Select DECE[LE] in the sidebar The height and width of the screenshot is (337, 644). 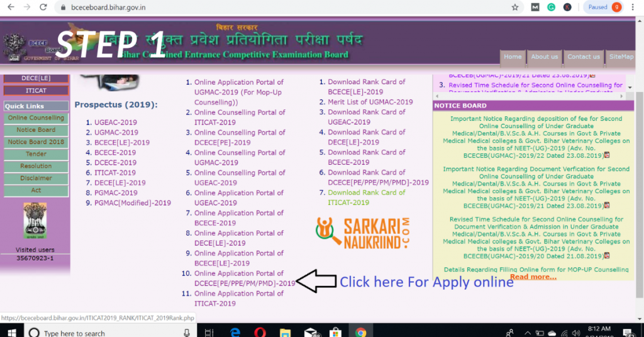click(x=36, y=78)
